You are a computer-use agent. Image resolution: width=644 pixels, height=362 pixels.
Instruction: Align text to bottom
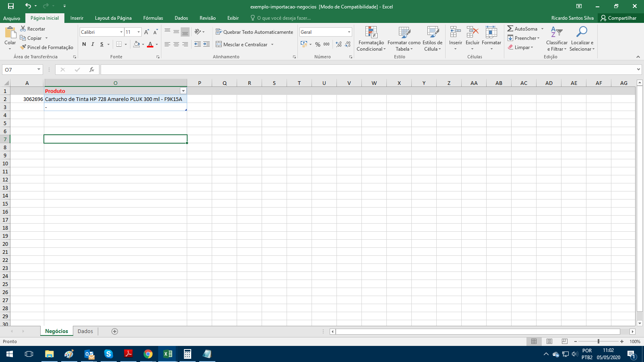(x=185, y=32)
